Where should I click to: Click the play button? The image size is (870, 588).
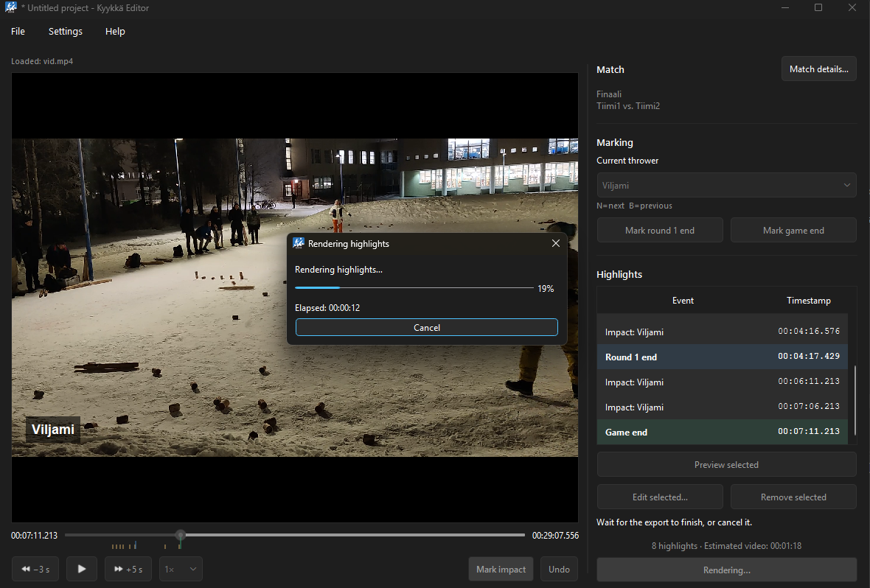82,569
